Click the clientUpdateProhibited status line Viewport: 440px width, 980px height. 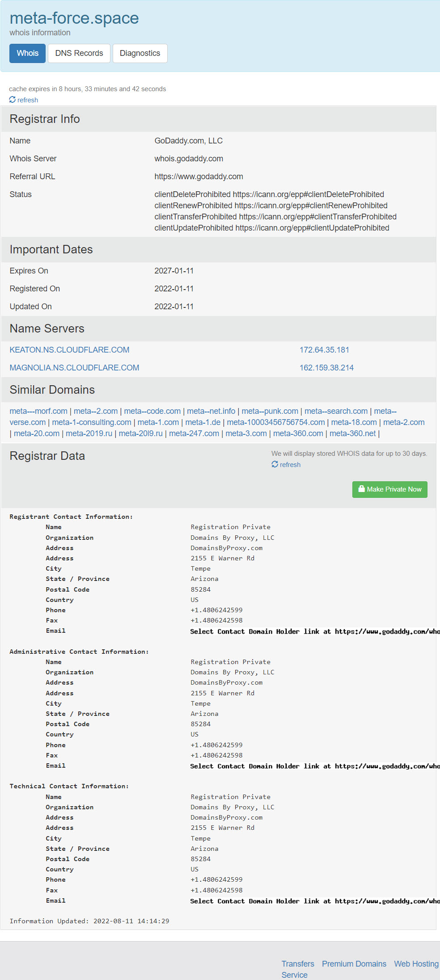point(272,228)
